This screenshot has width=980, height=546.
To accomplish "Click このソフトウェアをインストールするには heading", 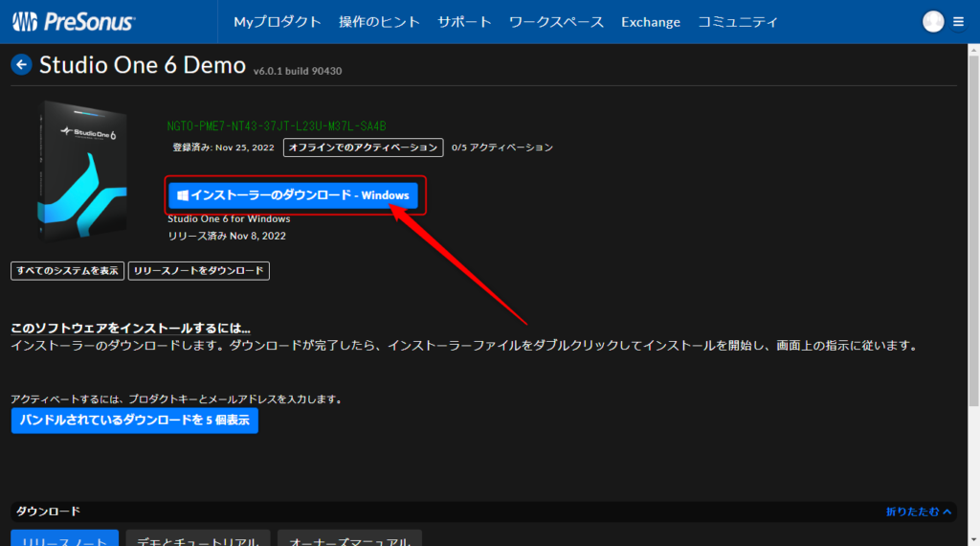I will [x=130, y=329].
